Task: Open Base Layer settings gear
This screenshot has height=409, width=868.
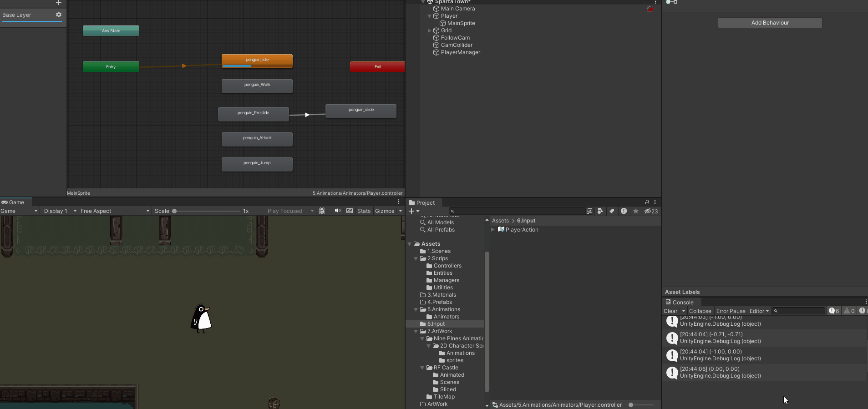Action: click(59, 15)
